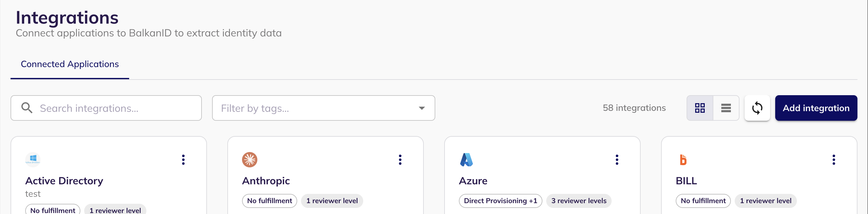Open the Filter by tags dropdown
Screen dimensions: 868x214
(323, 108)
